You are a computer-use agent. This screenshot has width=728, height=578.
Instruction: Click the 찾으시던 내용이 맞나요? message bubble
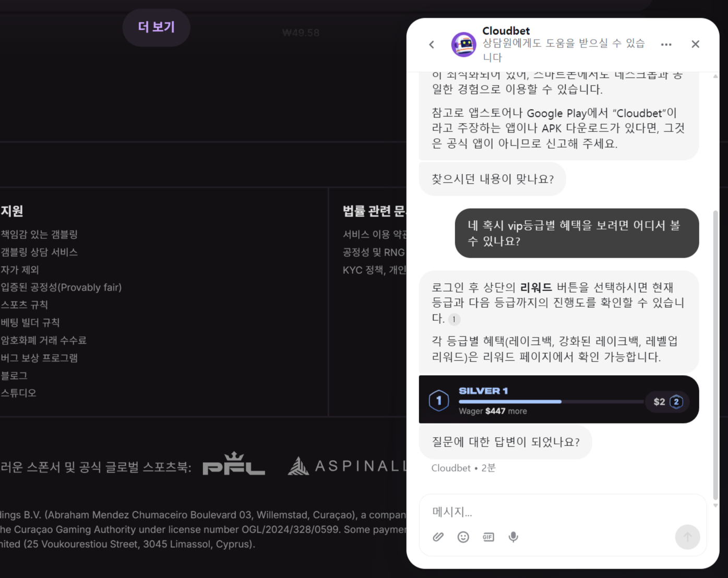[492, 179]
